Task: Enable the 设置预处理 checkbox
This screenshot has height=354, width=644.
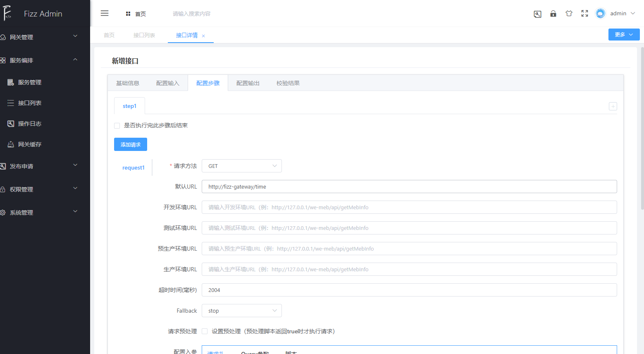Action: 205,331
